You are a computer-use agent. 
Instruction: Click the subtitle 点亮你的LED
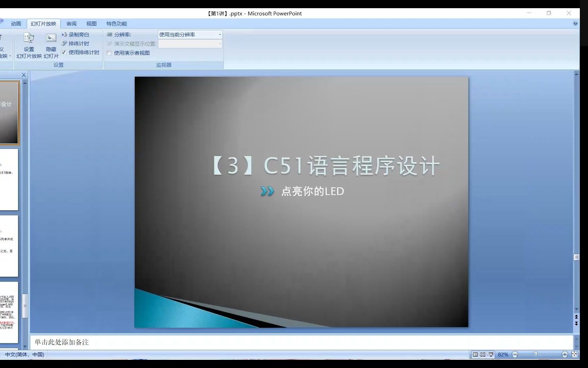(x=312, y=191)
